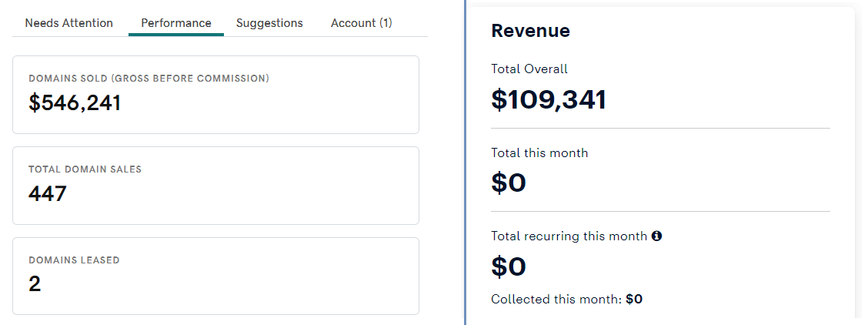Viewport: 868px width, 325px height.
Task: Click the Collected this month: $0 line
Action: tap(567, 300)
